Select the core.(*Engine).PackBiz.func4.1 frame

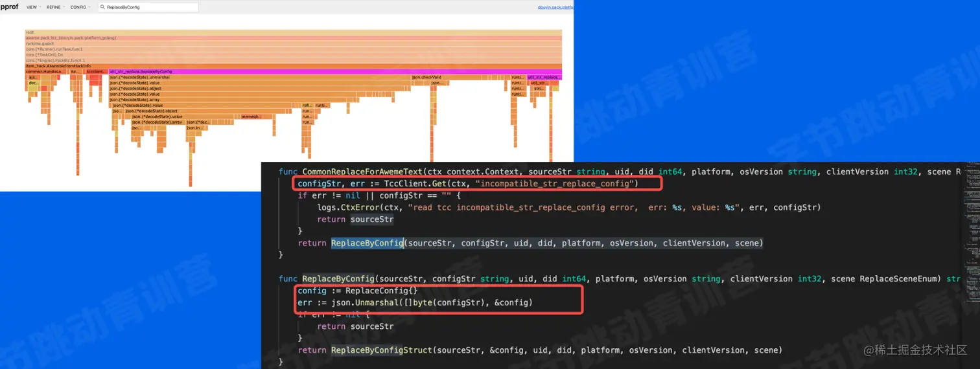click(294, 60)
